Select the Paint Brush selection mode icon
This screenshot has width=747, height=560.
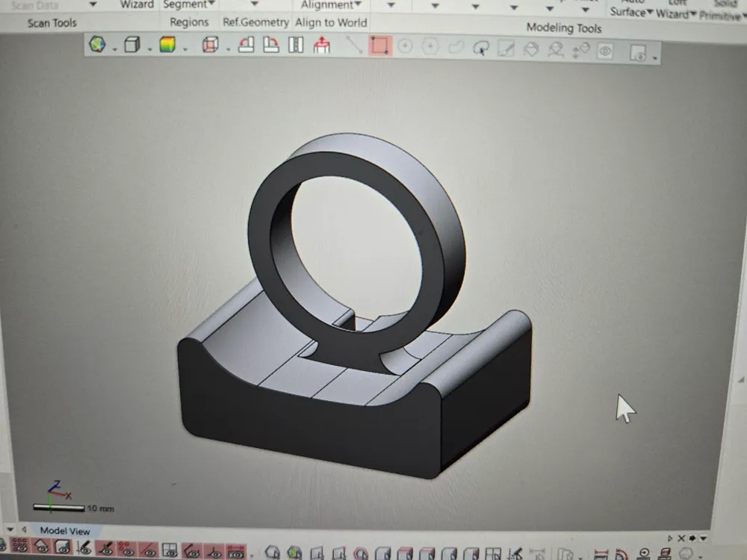tap(506, 48)
